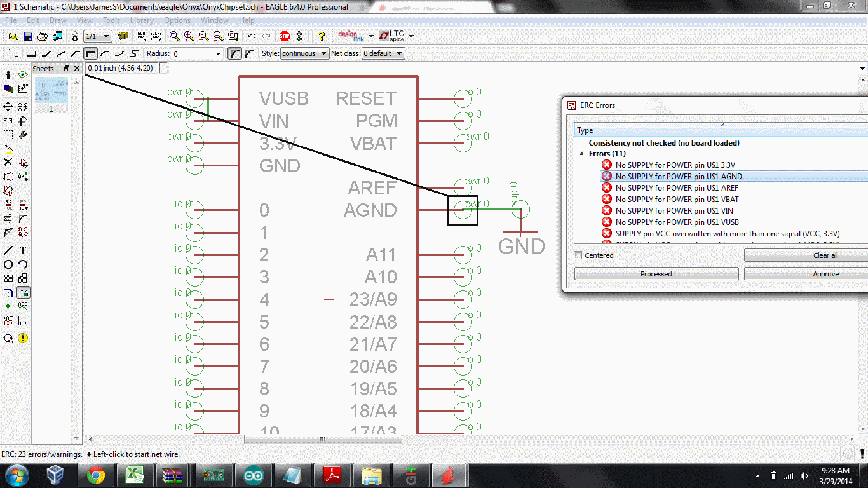This screenshot has height=488, width=868.
Task: Open Chrome from the taskbar
Action: (x=97, y=475)
